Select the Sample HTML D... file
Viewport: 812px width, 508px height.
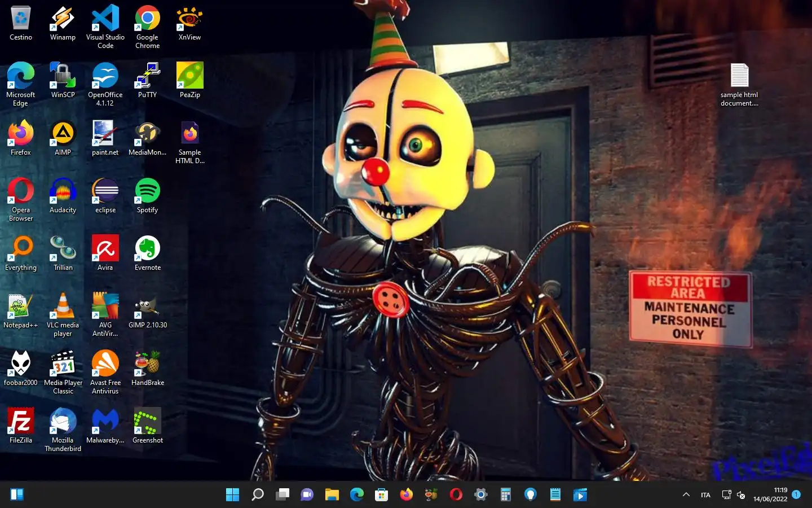(190, 142)
